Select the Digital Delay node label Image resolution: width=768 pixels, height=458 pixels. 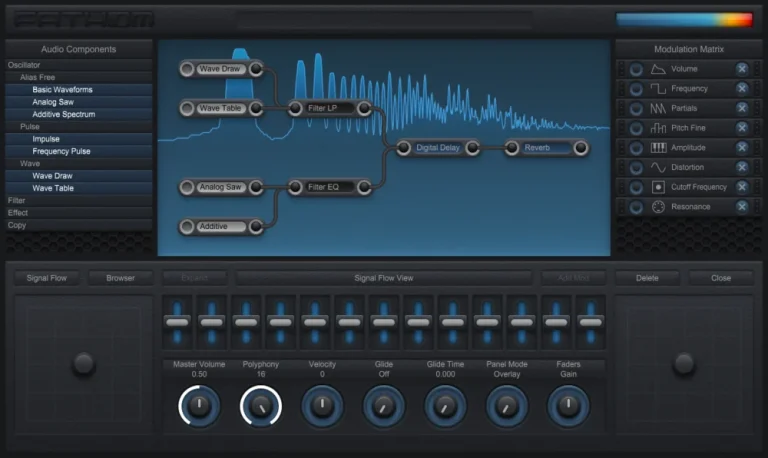coord(438,147)
